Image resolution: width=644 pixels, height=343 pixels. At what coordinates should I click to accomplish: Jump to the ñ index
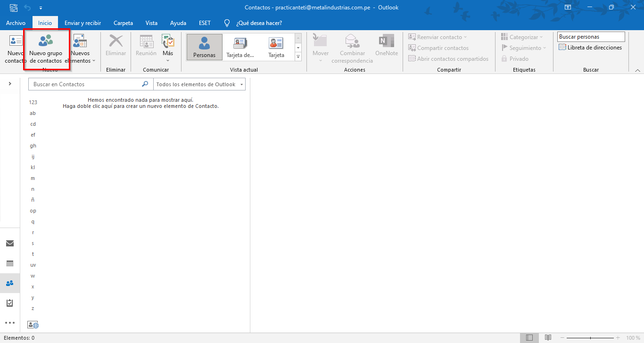33,200
